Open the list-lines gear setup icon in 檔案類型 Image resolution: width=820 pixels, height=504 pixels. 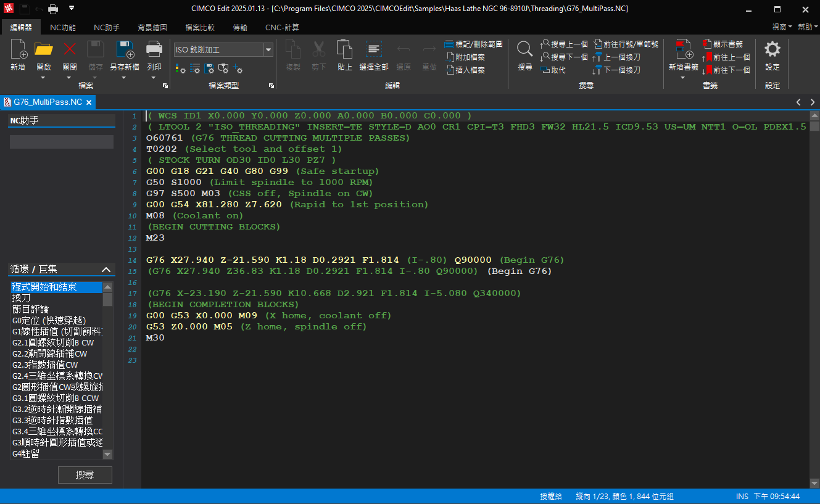[195, 68]
